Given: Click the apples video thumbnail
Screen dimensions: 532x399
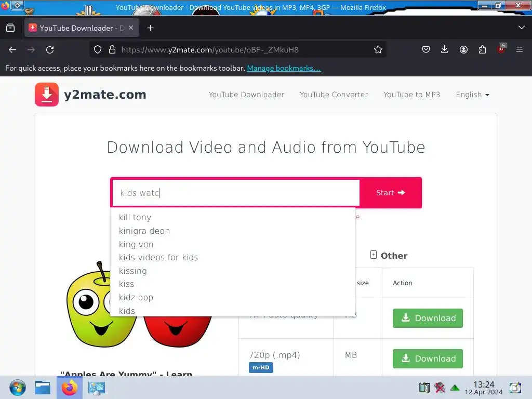Looking at the screenshot, I should pyautogui.click(x=139, y=304).
